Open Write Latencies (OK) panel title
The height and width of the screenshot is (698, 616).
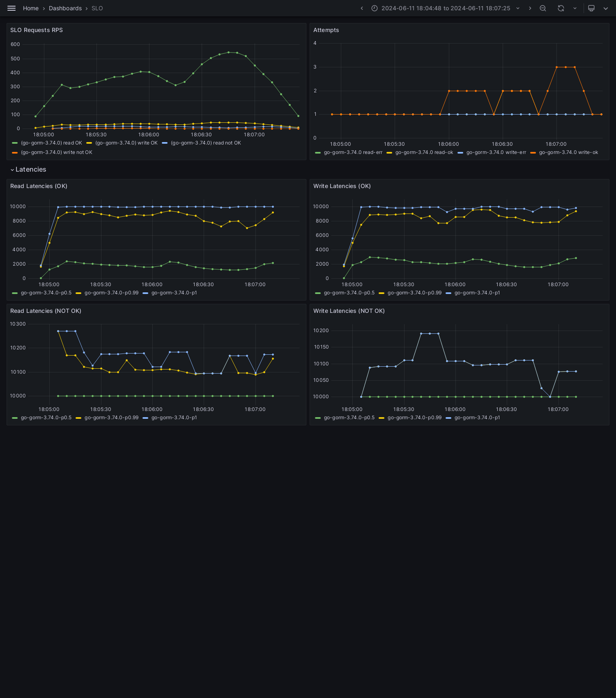(342, 186)
